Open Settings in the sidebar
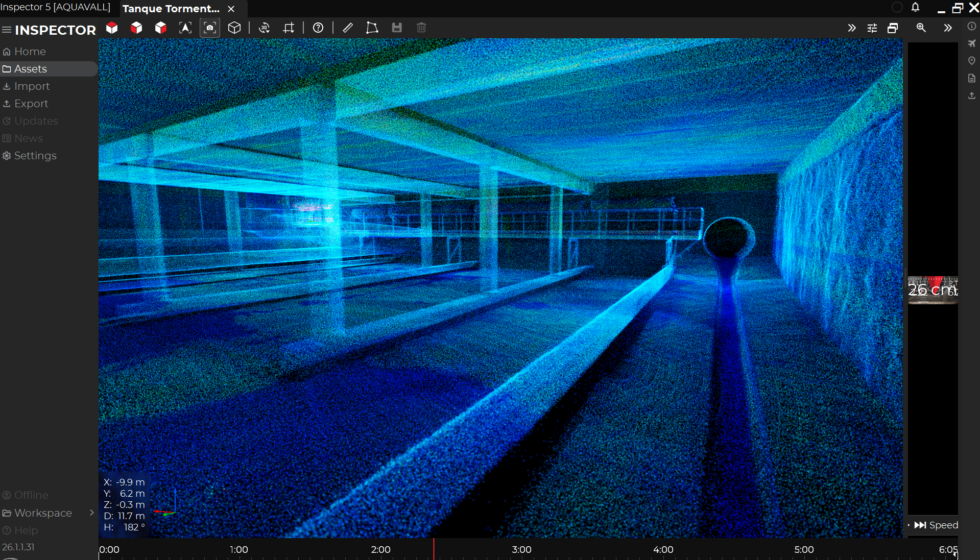 [49, 156]
